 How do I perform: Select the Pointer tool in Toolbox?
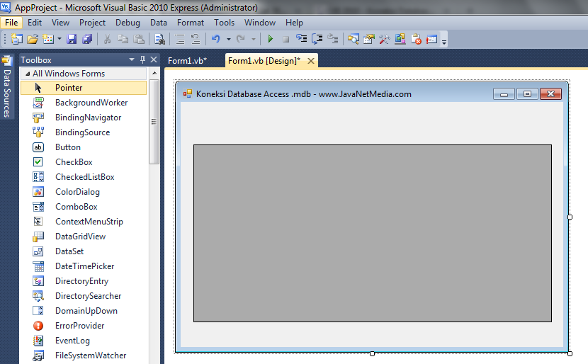click(x=84, y=88)
